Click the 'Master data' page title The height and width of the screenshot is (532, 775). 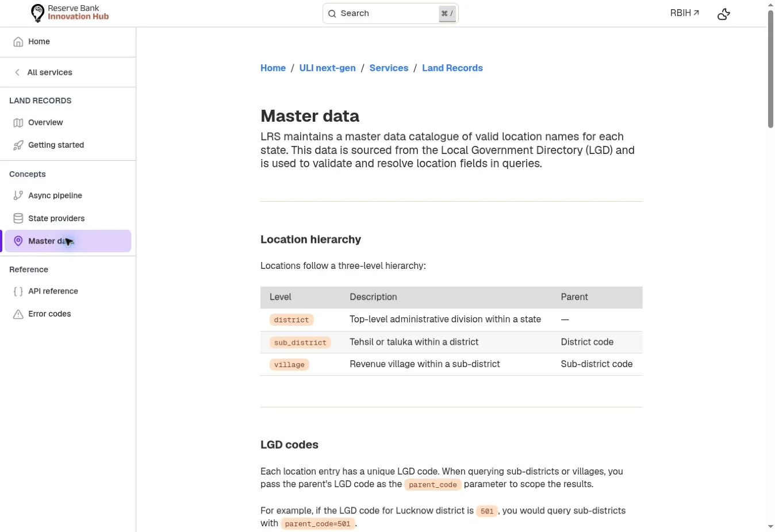310,116
